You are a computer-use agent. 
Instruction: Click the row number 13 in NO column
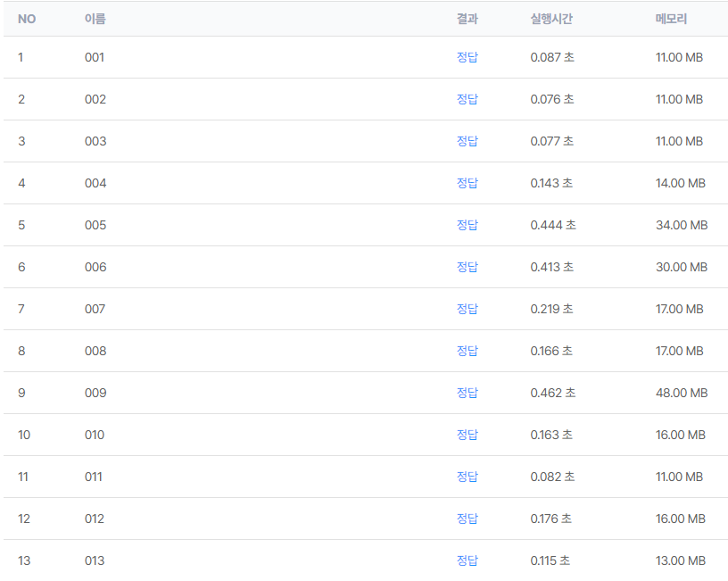coord(24,560)
